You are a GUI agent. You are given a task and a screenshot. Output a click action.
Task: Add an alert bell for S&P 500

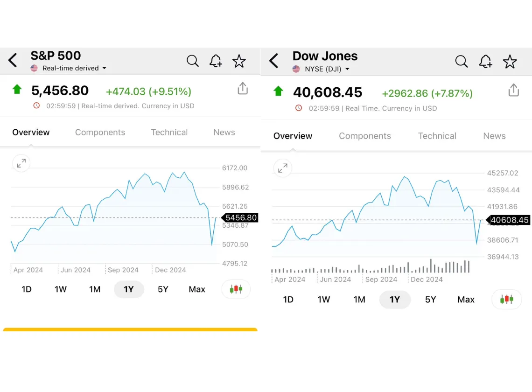(x=216, y=61)
